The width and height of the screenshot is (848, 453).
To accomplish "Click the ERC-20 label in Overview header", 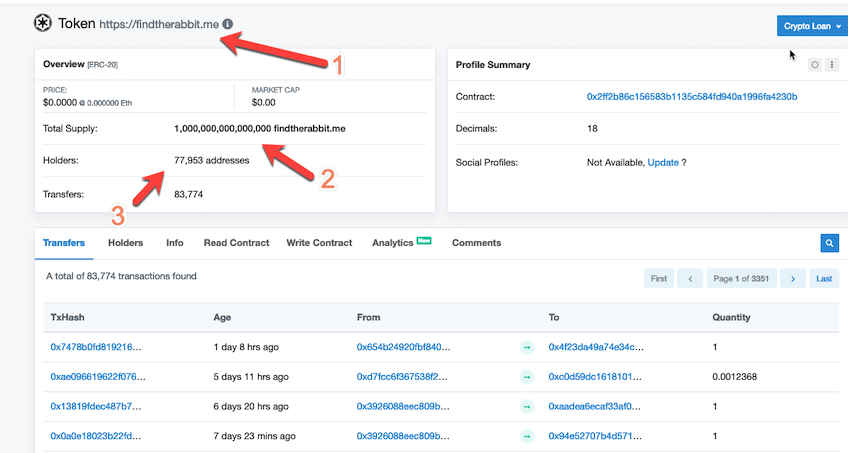I will click(x=103, y=64).
